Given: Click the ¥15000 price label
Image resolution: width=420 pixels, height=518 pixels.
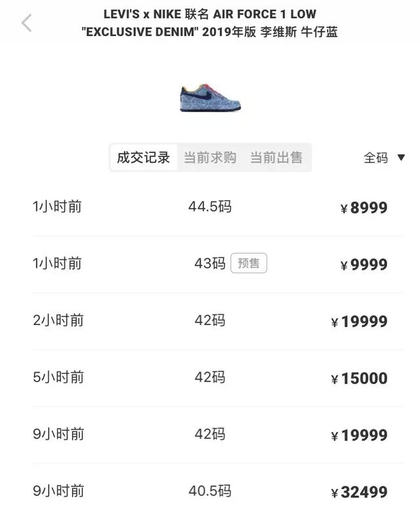Looking at the screenshot, I should tap(359, 378).
